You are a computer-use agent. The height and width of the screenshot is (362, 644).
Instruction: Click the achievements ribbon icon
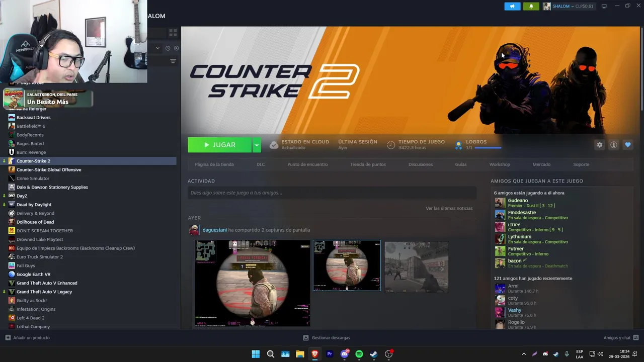point(458,145)
